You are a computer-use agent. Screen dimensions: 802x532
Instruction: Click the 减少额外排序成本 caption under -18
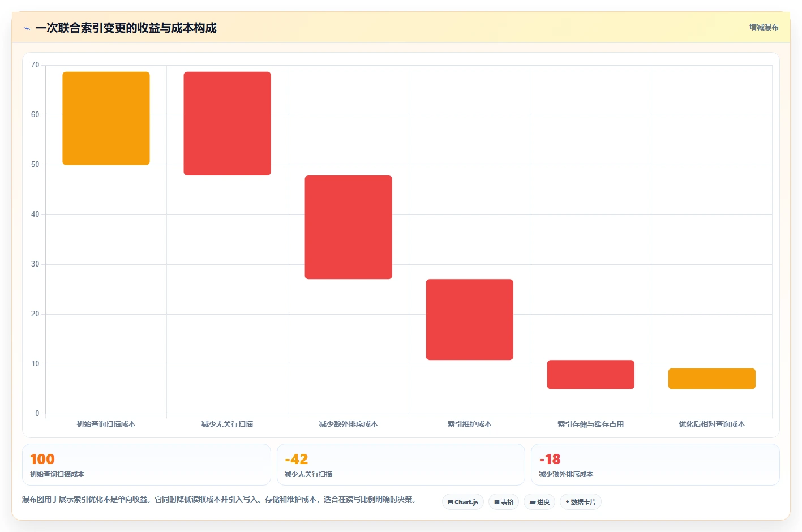[x=566, y=474]
